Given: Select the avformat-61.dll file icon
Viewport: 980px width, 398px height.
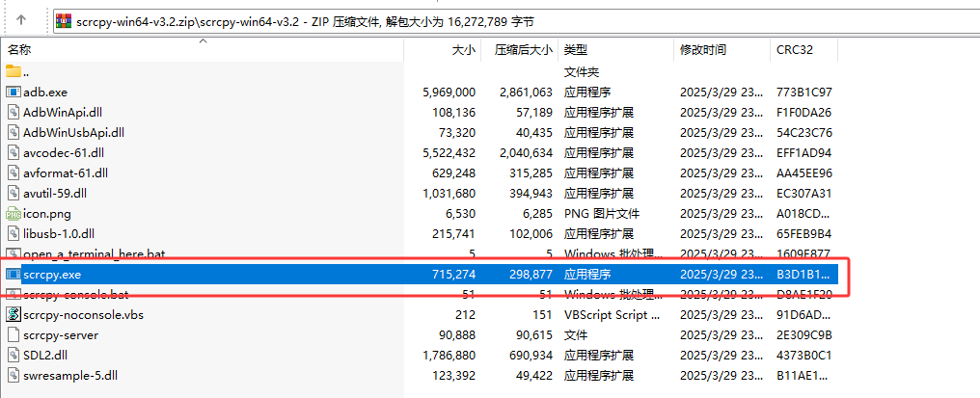Looking at the screenshot, I should tap(14, 173).
